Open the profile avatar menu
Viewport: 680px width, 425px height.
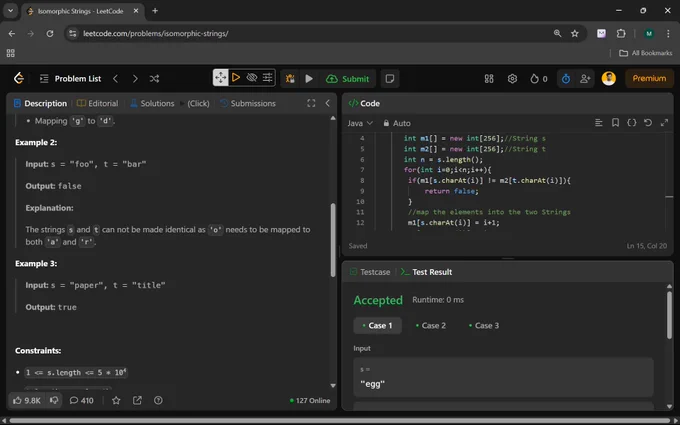(x=608, y=78)
